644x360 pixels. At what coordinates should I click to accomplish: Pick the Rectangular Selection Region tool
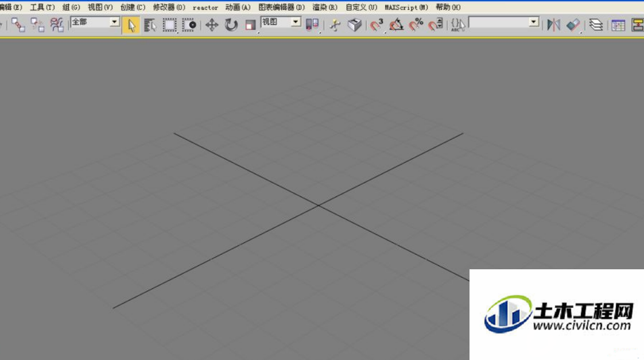(x=169, y=25)
